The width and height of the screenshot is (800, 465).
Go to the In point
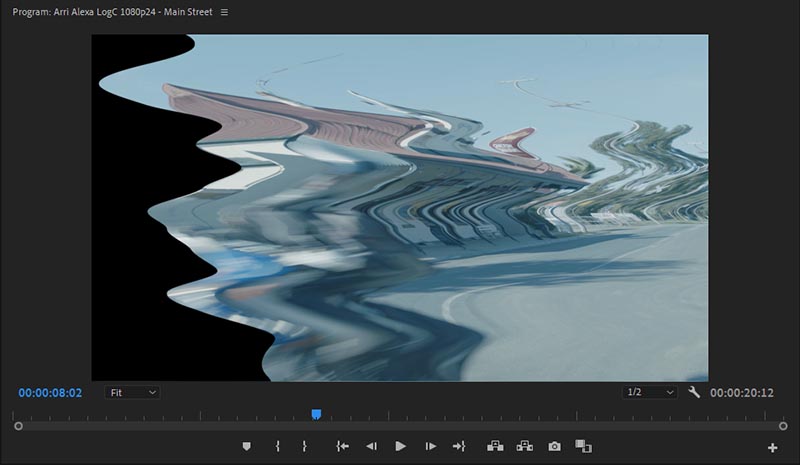tap(342, 447)
